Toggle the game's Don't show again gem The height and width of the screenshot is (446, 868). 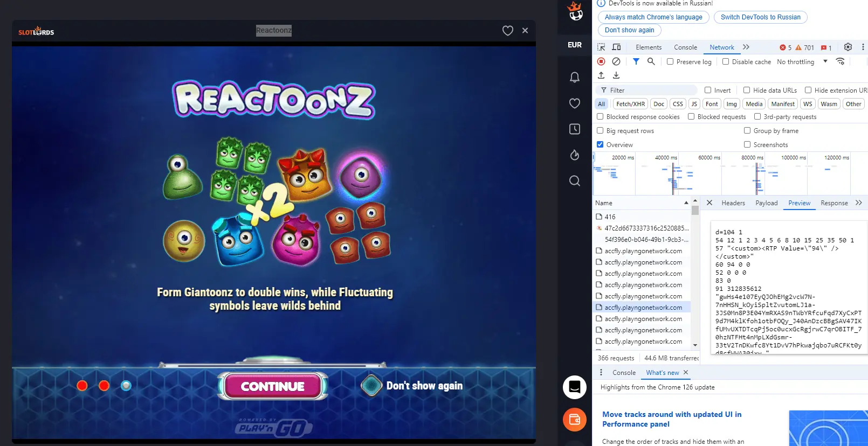coord(371,386)
